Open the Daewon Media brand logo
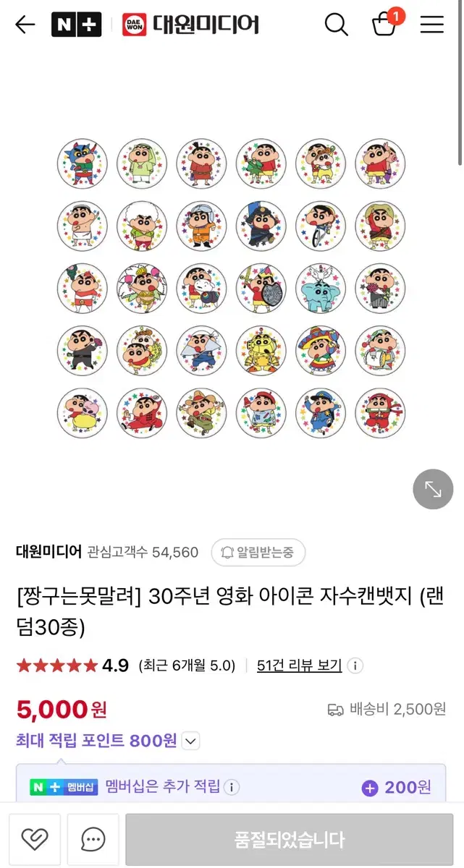This screenshot has height=868, width=464. (191, 25)
